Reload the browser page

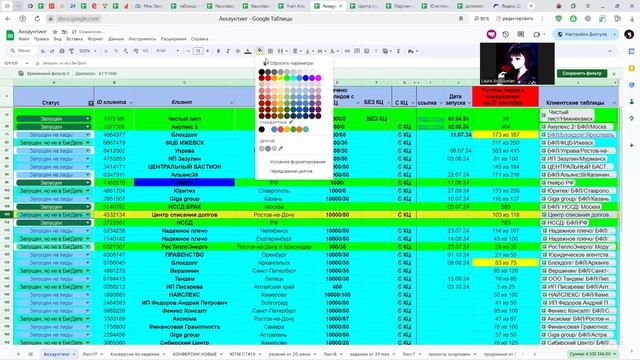(37, 19)
